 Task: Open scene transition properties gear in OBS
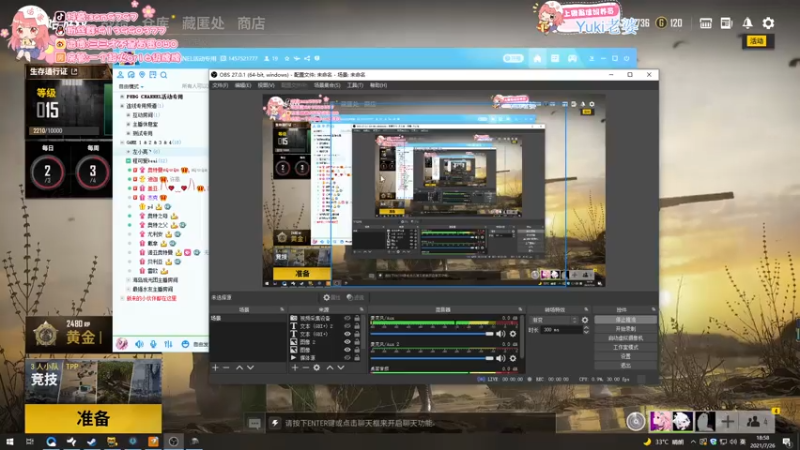click(585, 320)
